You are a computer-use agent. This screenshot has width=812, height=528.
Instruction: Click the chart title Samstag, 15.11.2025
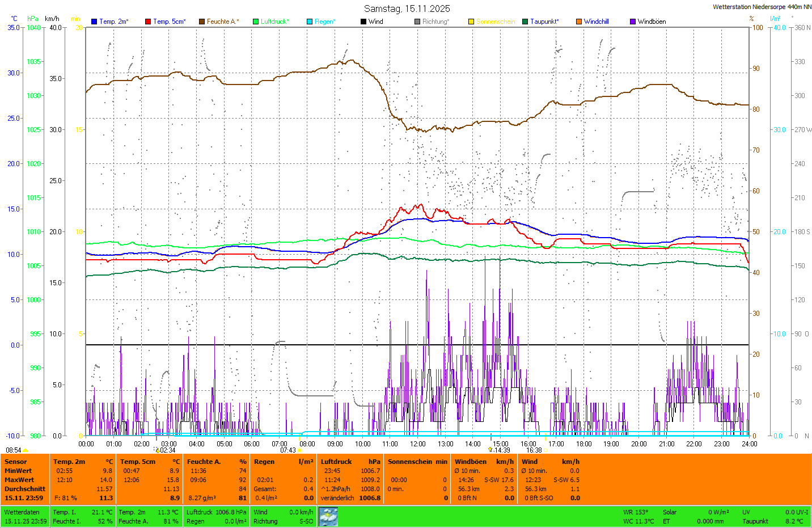pyautogui.click(x=407, y=9)
